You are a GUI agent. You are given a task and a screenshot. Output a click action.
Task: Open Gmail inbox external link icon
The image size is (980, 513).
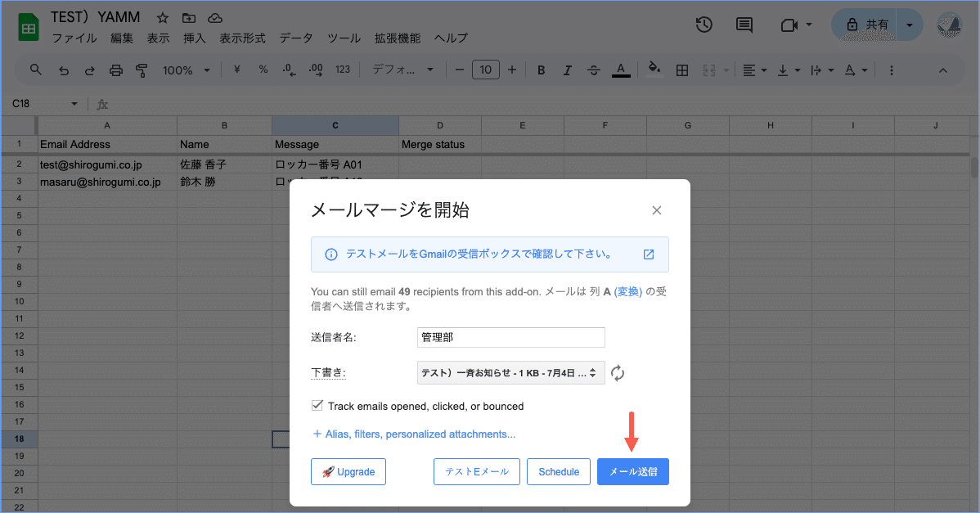click(x=649, y=254)
